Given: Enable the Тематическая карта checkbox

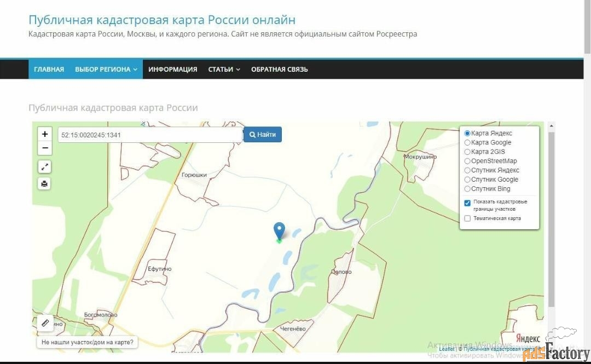Looking at the screenshot, I should 467,218.
